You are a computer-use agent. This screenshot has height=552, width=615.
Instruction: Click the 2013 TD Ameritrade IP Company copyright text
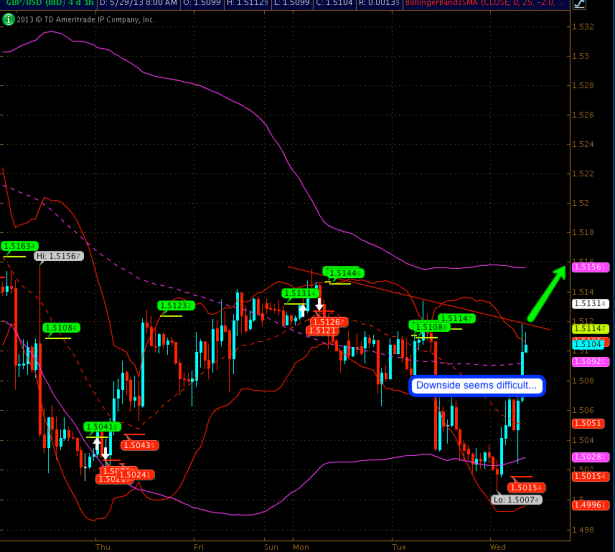coord(85,19)
